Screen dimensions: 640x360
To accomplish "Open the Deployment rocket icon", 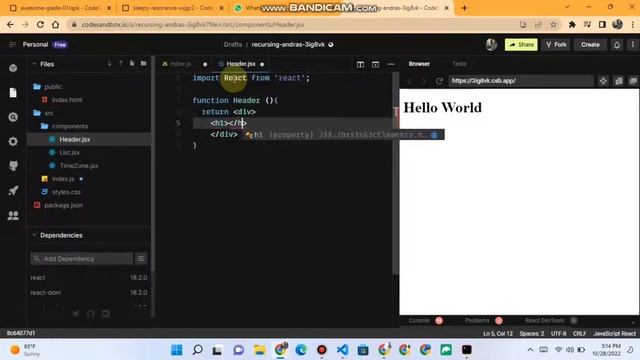I will pos(13,191).
